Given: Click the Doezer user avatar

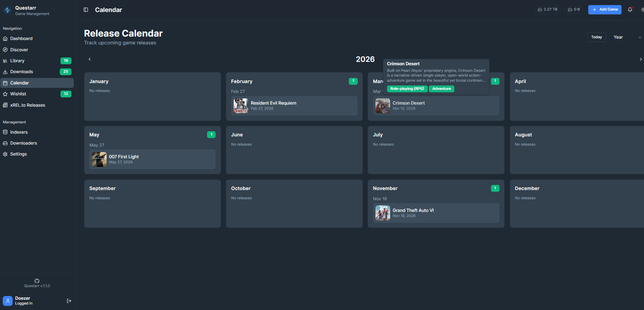Looking at the screenshot, I should 8,301.
